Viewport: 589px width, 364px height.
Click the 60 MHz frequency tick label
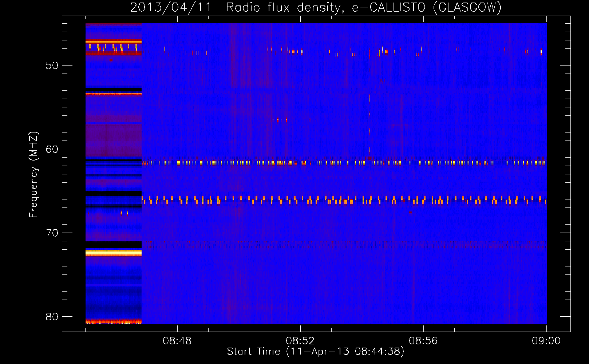pyautogui.click(x=52, y=149)
